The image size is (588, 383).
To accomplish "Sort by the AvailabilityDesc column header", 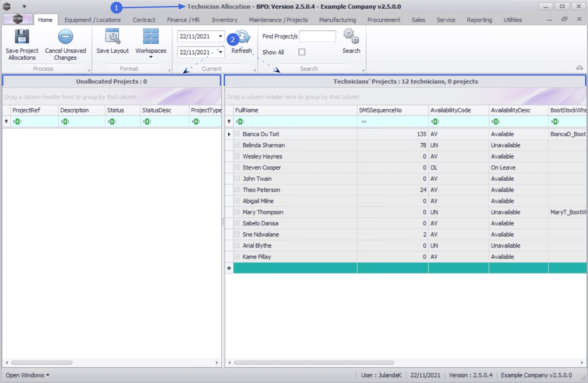I will [x=519, y=110].
